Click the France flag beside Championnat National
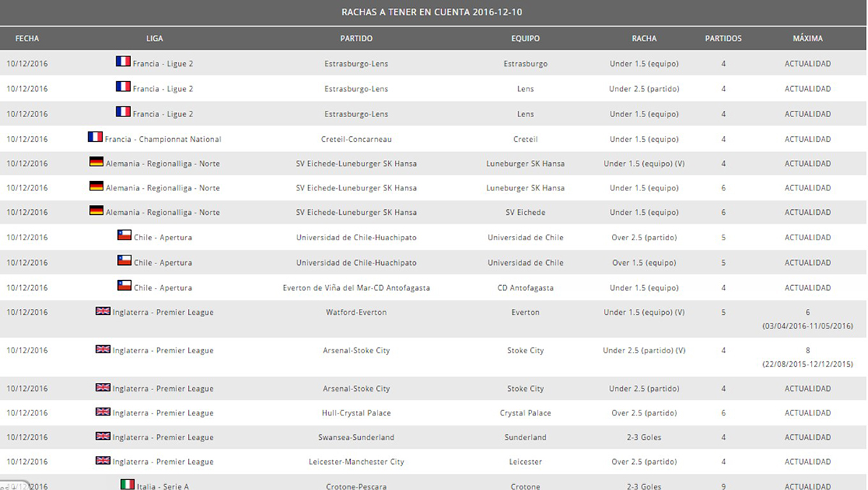Image resolution: width=868 pixels, height=490 pixels. click(x=95, y=137)
